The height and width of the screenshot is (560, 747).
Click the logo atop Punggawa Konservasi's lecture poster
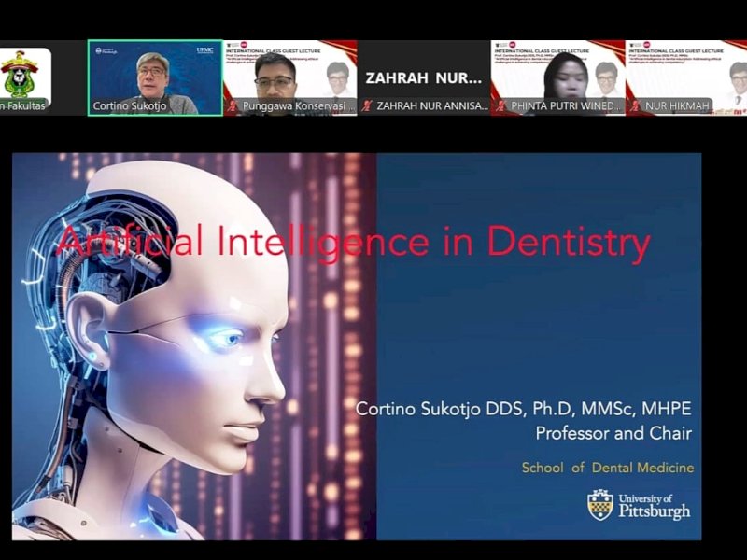click(x=244, y=43)
